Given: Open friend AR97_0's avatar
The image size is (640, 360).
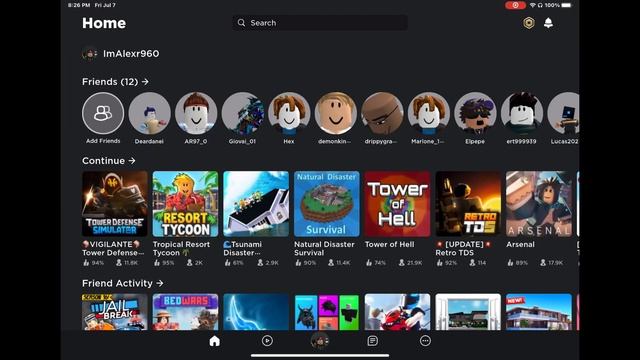Looking at the screenshot, I should [196, 113].
